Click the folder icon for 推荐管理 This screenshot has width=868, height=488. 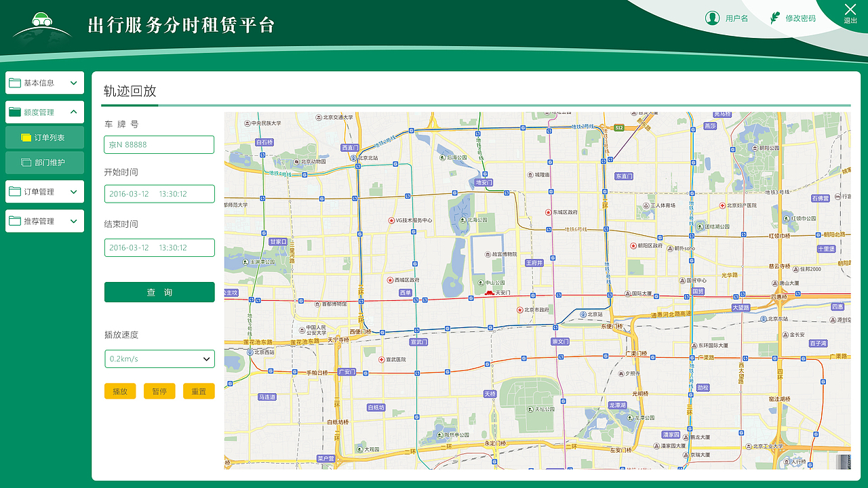click(16, 220)
